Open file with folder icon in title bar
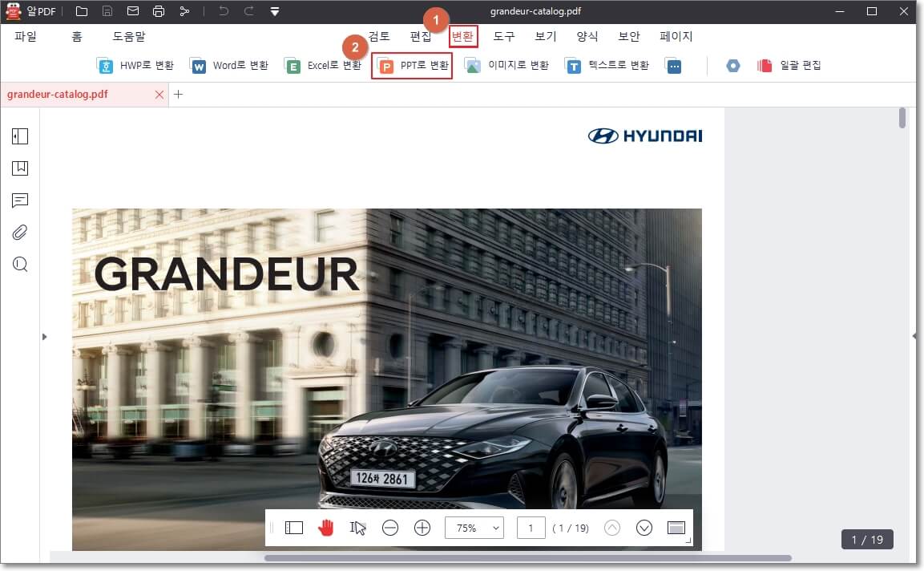This screenshot has width=924, height=571. coord(82,11)
